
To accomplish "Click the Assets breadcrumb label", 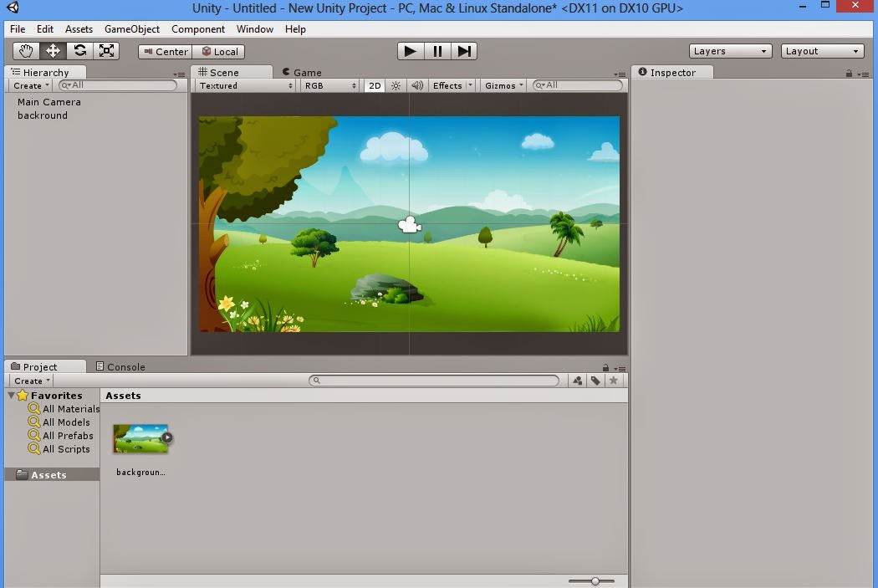I will [123, 396].
